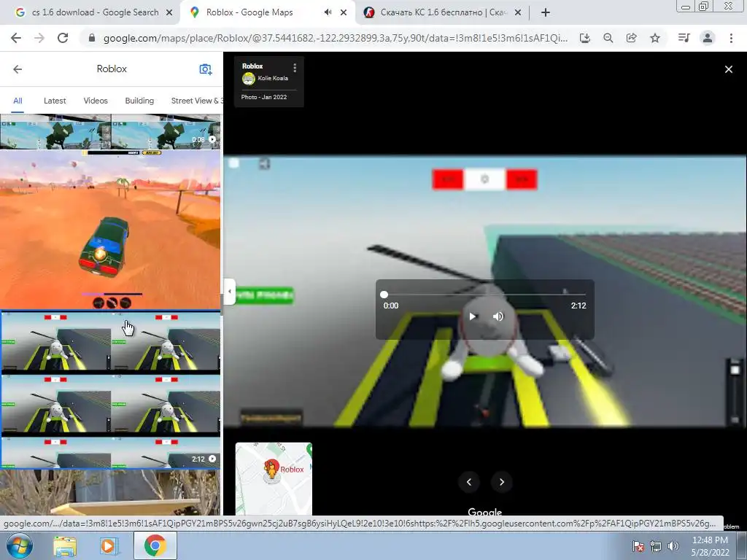
Task: Open the Roblox minimap thumbnail
Action: (274, 478)
